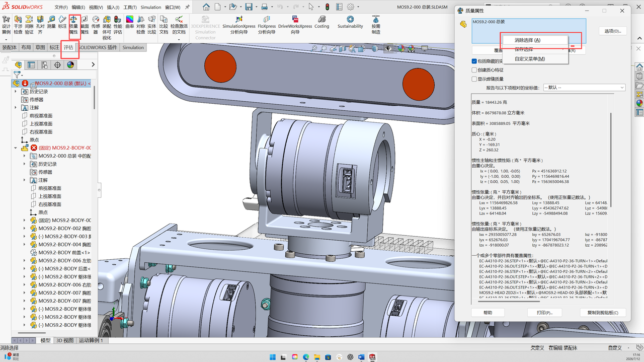Switch to the SOLIDWORKS 插件 tab
This screenshot has width=644, height=362.
98,47
